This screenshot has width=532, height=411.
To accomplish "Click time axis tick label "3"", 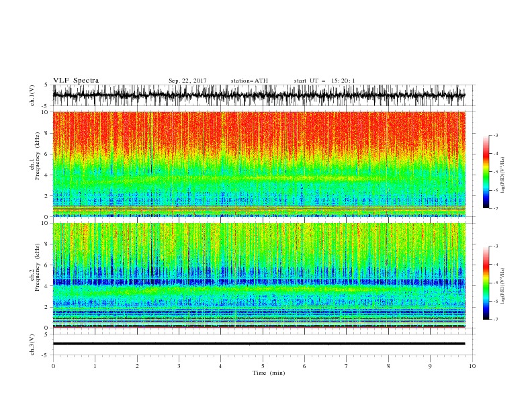I will [179, 366].
